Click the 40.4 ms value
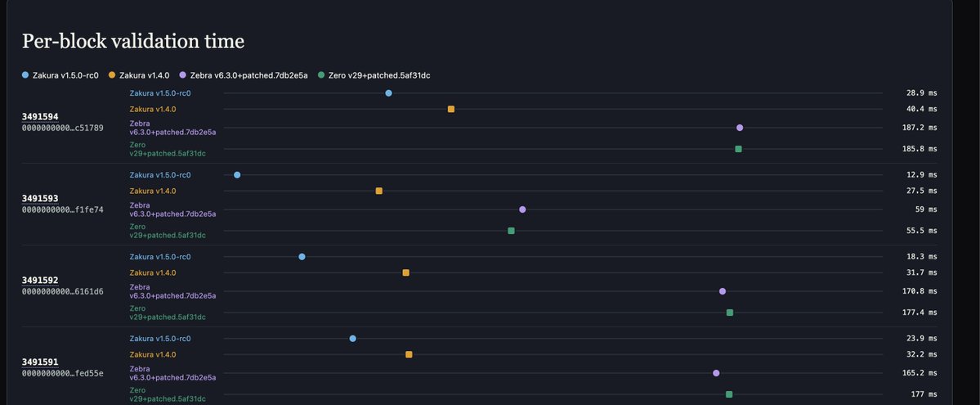Image resolution: width=980 pixels, height=405 pixels. 922,109
